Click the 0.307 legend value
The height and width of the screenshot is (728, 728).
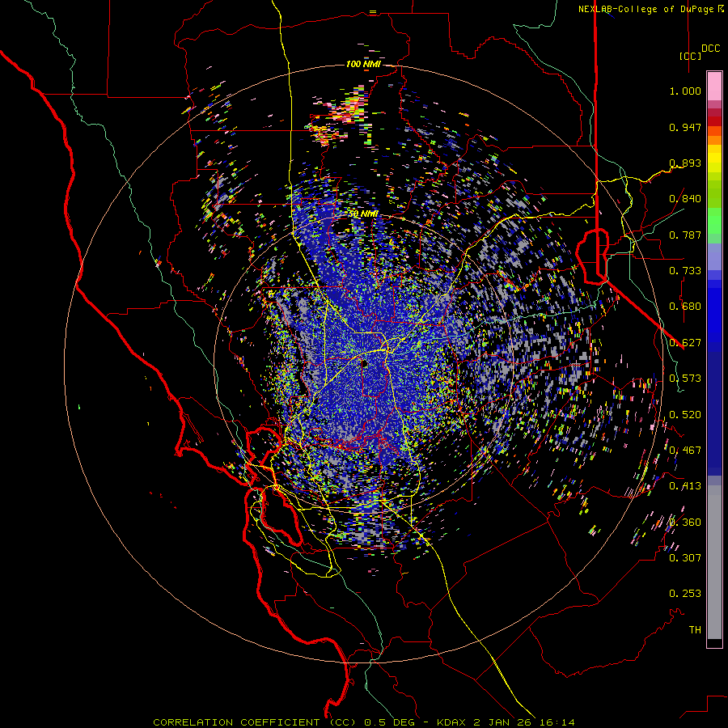tap(685, 558)
